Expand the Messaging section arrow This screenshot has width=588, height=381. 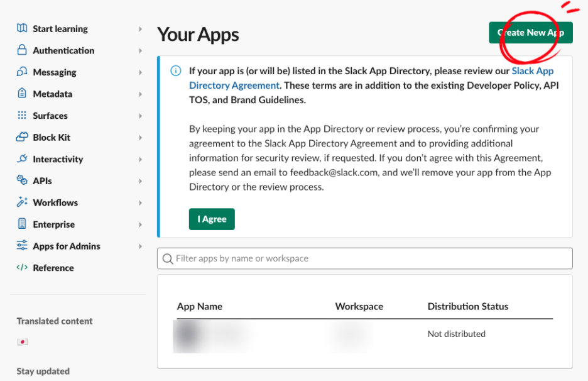click(x=140, y=72)
